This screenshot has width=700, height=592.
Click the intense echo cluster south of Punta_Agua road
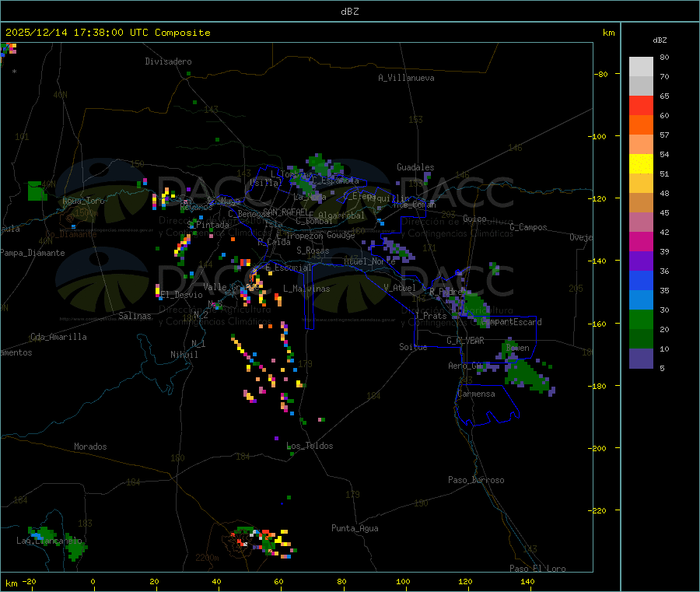point(263,541)
